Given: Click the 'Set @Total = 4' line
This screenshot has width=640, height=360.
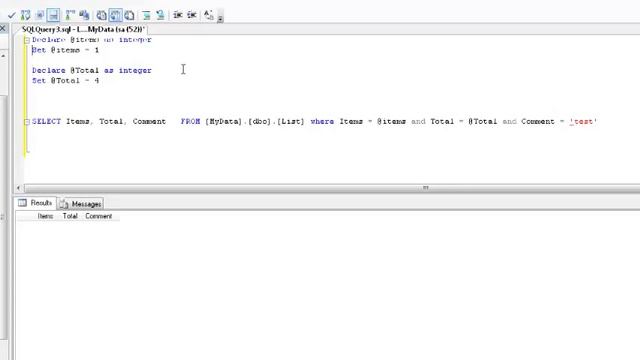Looking at the screenshot, I should (65, 81).
